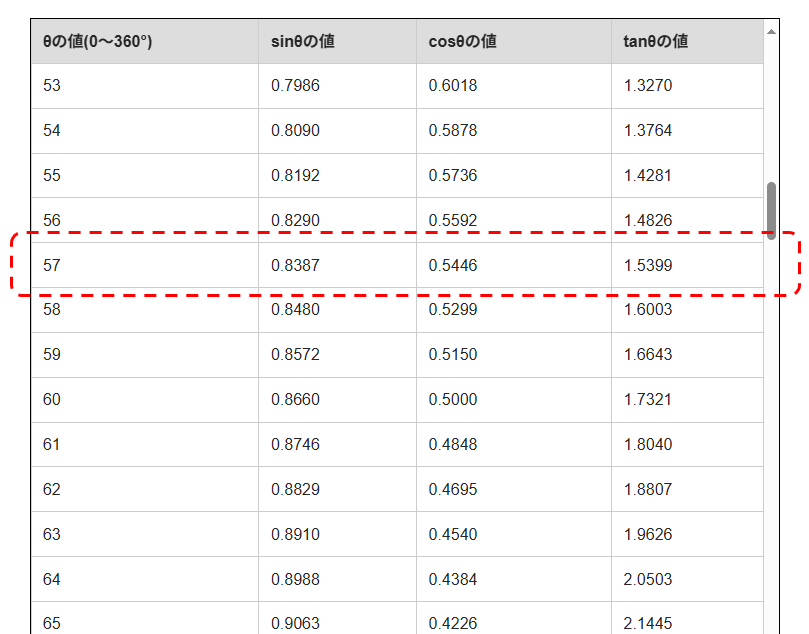The image size is (809, 634).
Task: Click the table's vertical scrollbar thumb
Action: (771, 210)
